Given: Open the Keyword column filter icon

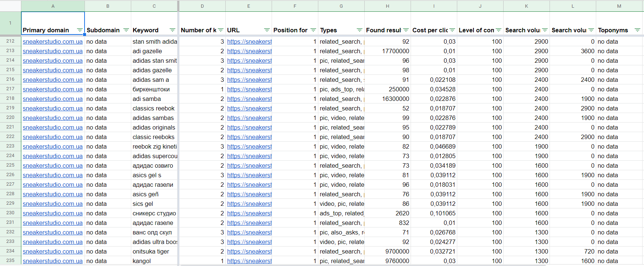Looking at the screenshot, I should 172,30.
